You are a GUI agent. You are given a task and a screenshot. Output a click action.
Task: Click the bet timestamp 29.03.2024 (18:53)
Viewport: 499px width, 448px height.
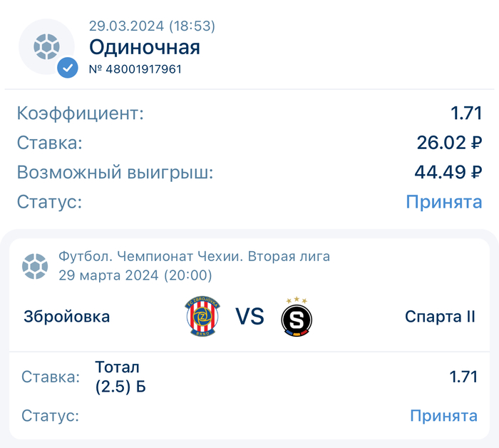coord(152,26)
